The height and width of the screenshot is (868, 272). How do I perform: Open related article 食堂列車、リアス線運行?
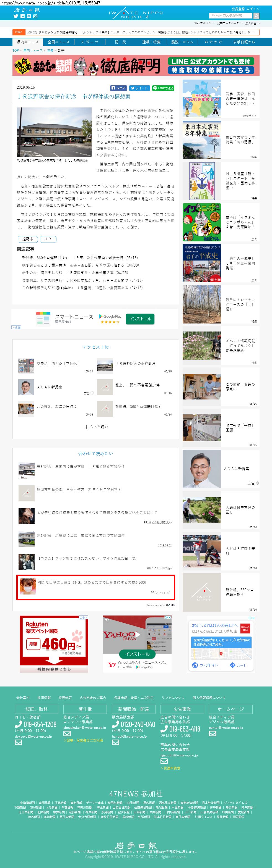click(x=82, y=280)
